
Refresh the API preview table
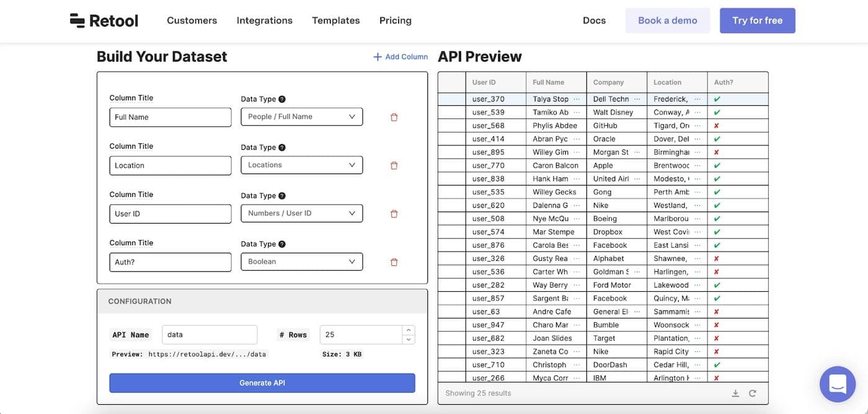[x=753, y=394]
